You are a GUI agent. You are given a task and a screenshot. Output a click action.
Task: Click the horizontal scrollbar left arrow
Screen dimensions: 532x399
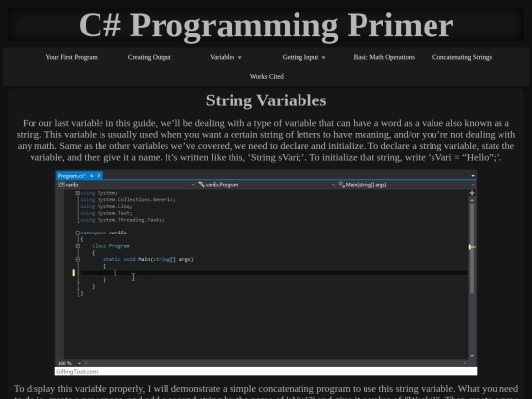pos(86,363)
